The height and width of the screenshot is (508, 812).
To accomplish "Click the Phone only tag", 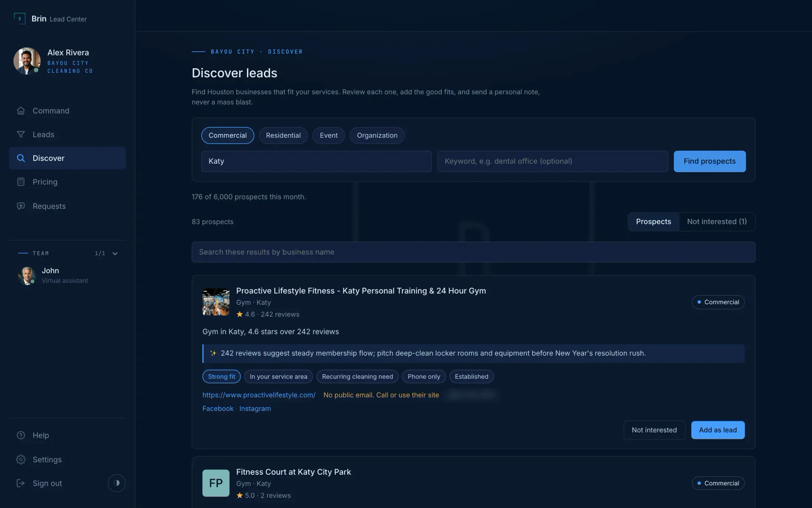I will point(424,376).
